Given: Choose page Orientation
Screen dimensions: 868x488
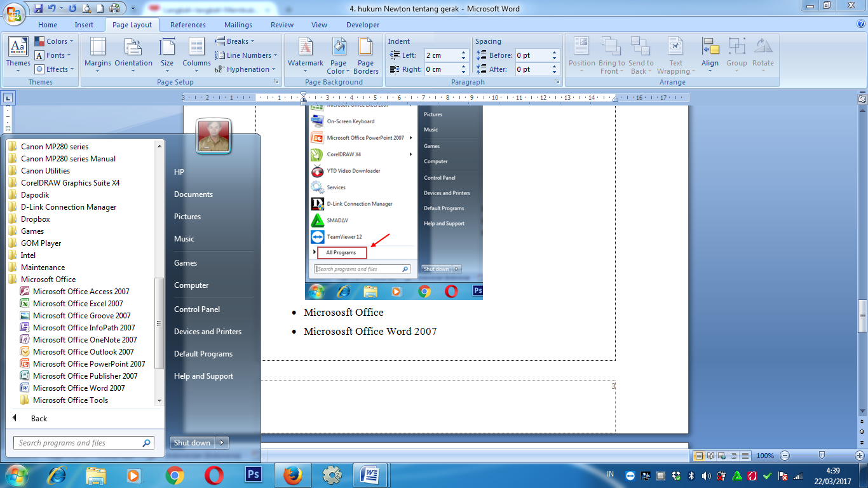Looking at the screenshot, I should [x=133, y=55].
